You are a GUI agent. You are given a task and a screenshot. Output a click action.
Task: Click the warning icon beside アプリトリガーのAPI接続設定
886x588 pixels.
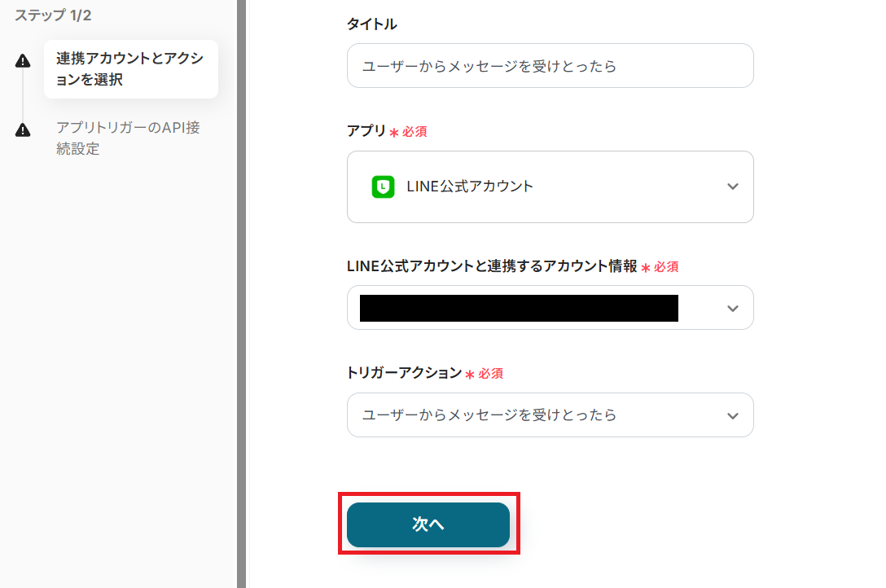(23, 129)
